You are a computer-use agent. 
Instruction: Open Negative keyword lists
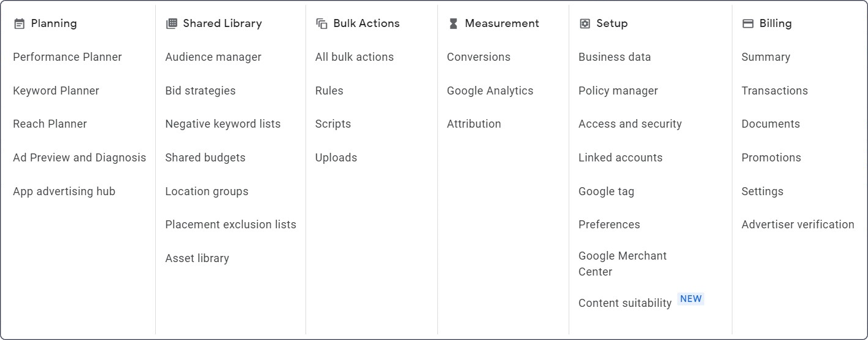[223, 124]
